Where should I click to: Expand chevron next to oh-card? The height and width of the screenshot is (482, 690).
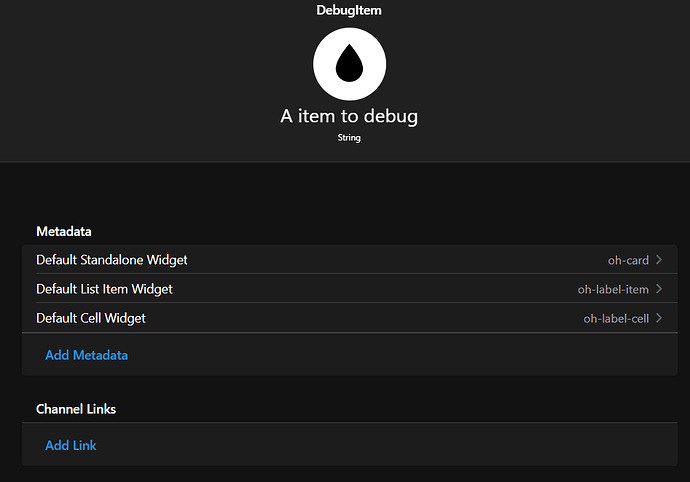659,260
